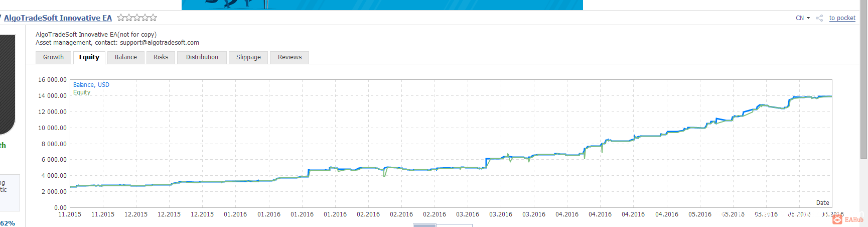Click the support@algotradesoft.com contact text
Image resolution: width=868 pixels, height=227 pixels.
click(160, 43)
